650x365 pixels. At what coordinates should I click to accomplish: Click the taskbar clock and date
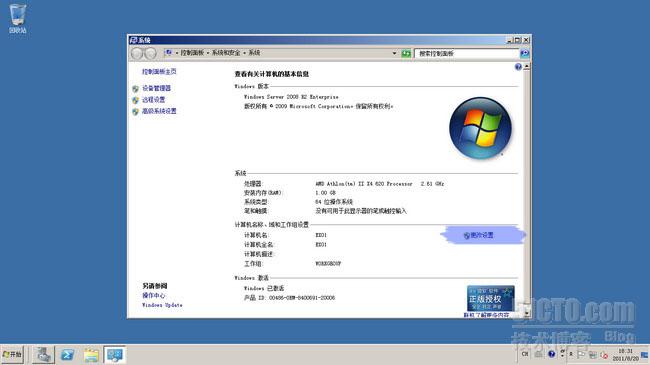click(x=626, y=355)
